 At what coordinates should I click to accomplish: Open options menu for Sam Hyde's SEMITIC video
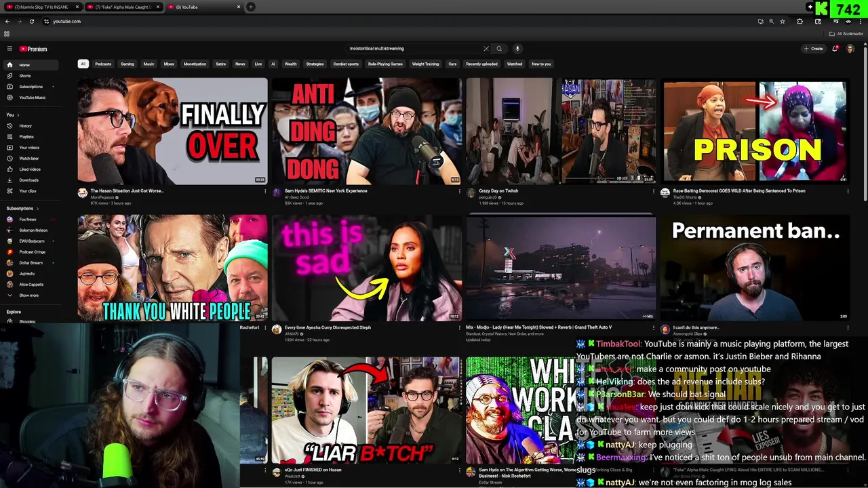coord(460,192)
